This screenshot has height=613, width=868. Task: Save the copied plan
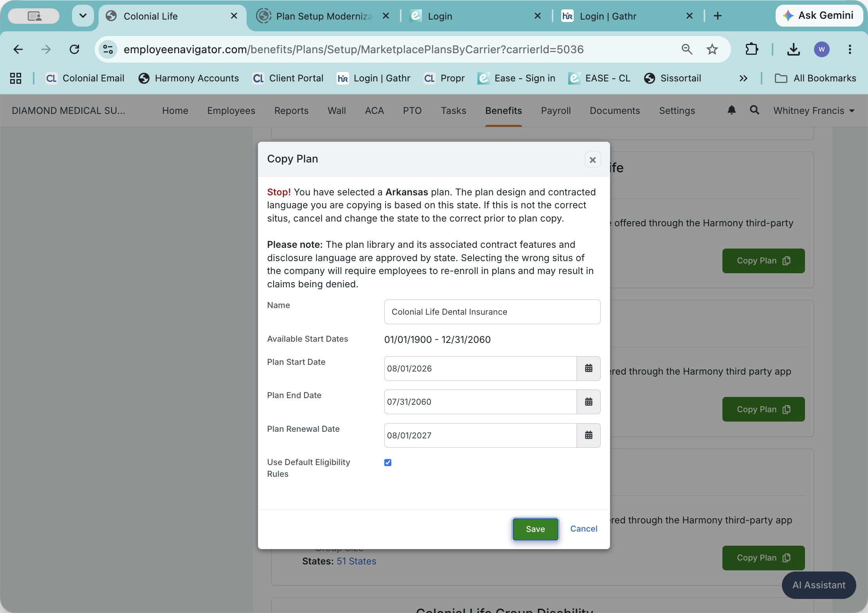tap(535, 529)
